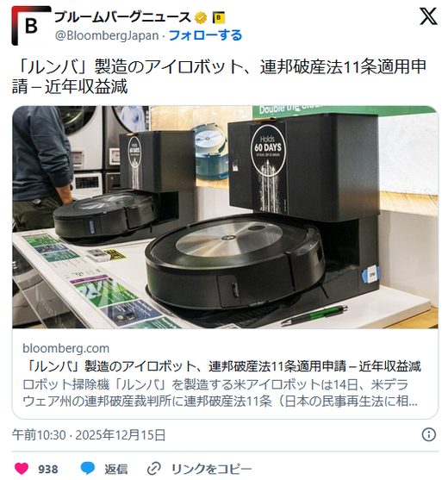Click the small Bloomberg affiliation badge
This screenshot has width=448, height=480.
tap(219, 18)
